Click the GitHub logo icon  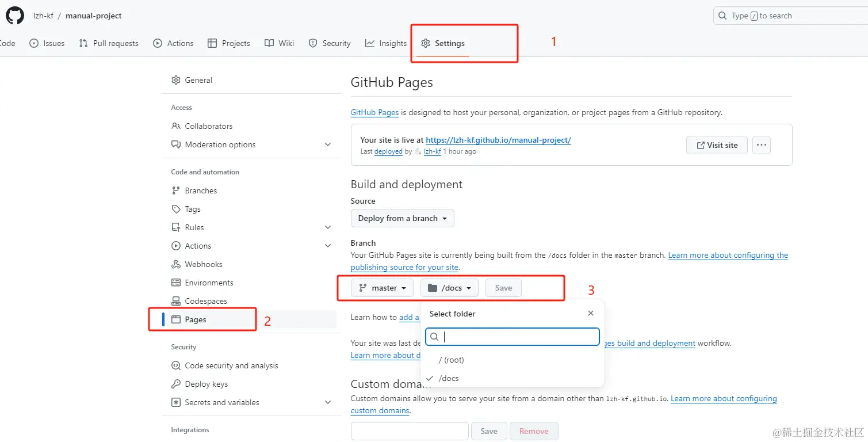coord(15,16)
